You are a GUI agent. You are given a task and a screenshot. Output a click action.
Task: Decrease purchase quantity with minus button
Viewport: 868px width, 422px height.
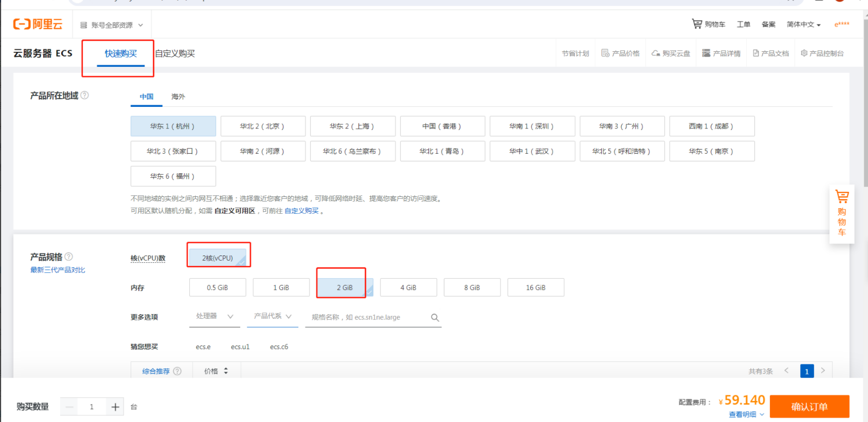(69, 407)
